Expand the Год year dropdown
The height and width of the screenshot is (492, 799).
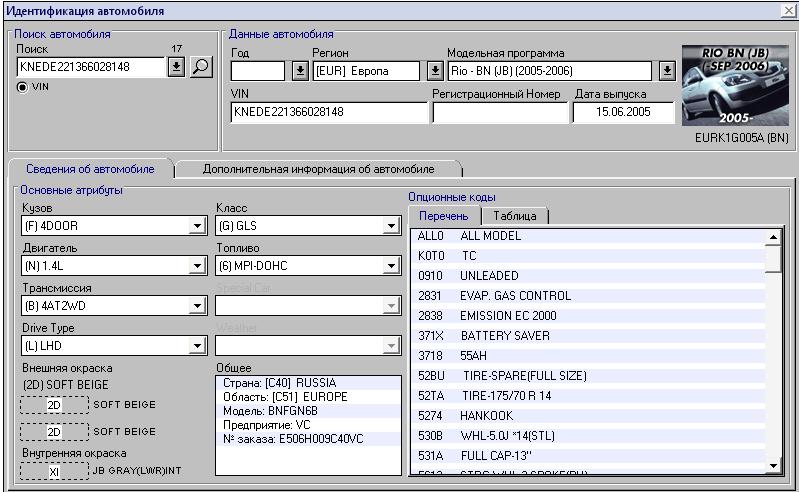(x=299, y=71)
